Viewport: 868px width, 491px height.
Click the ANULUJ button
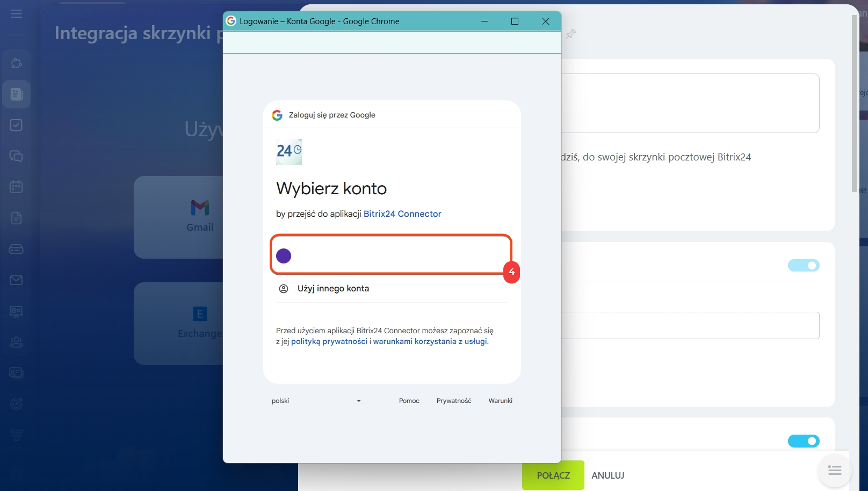click(x=608, y=475)
